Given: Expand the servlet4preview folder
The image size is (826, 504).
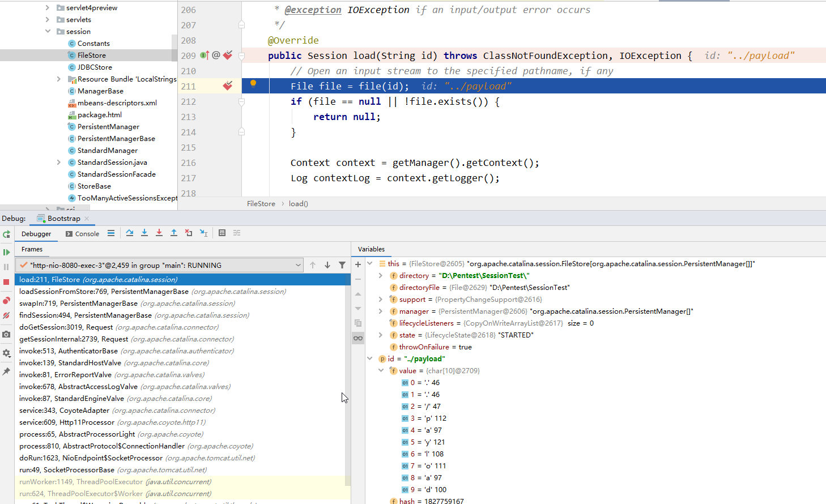Looking at the screenshot, I should (x=48, y=7).
